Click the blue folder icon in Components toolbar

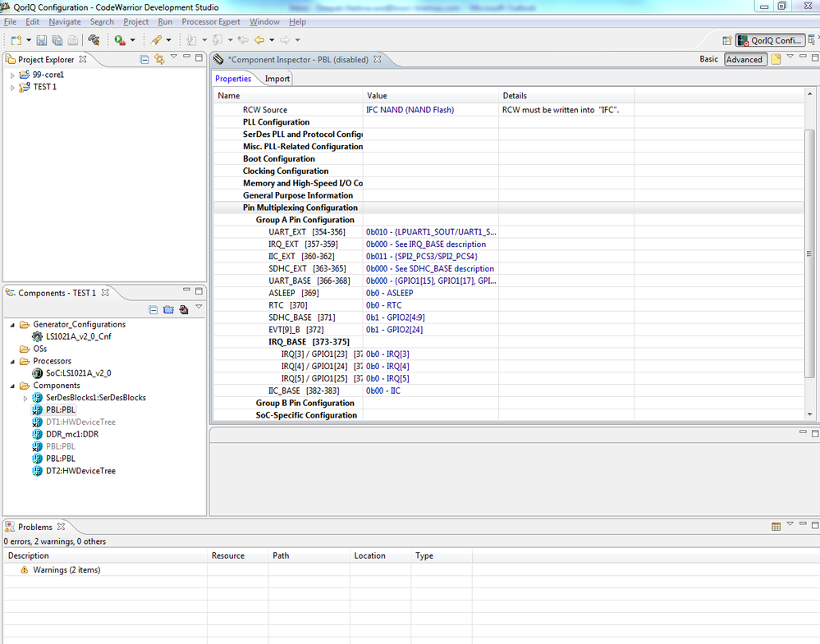point(168,309)
